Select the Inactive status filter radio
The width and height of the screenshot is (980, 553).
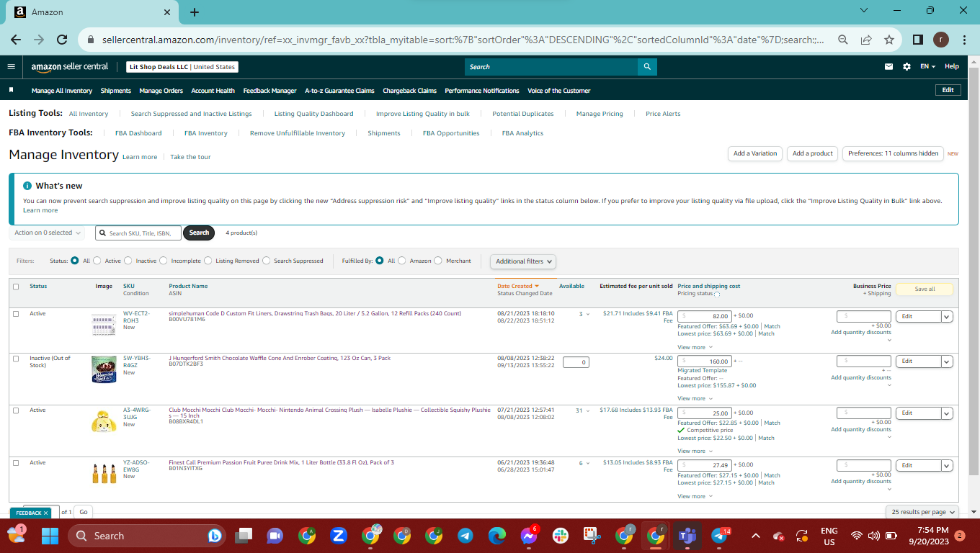click(128, 261)
